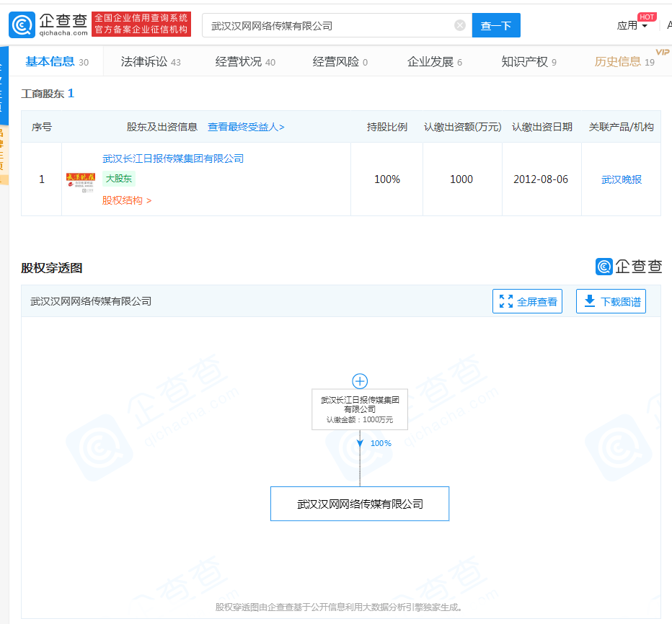Click the 武汉汉网网络传媒有限公司 chart node
672x624 pixels.
pos(360,504)
